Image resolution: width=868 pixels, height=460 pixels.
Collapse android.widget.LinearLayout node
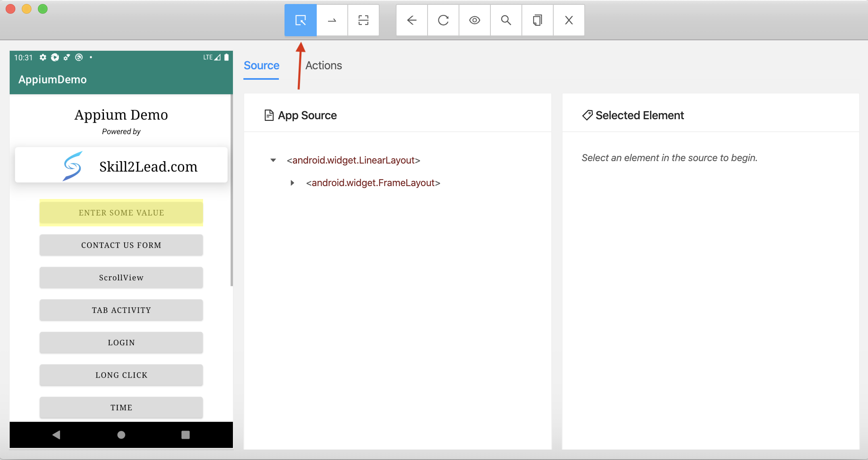pos(273,160)
